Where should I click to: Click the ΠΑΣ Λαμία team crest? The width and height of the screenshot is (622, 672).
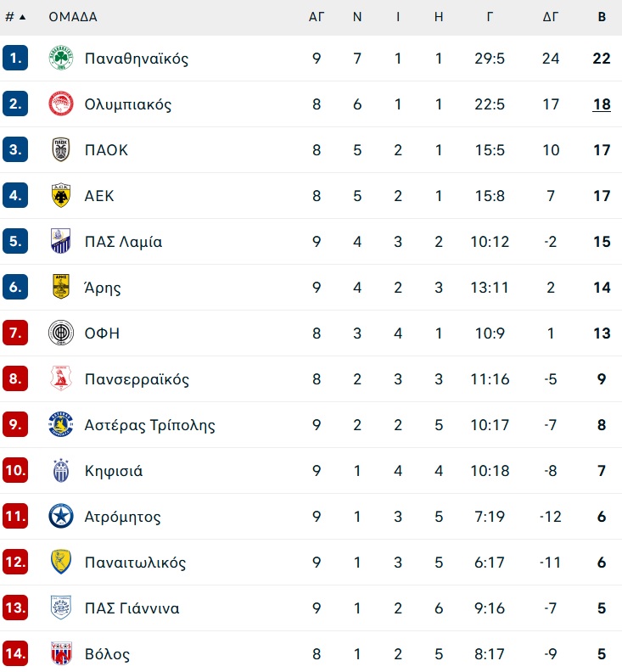coord(61,241)
